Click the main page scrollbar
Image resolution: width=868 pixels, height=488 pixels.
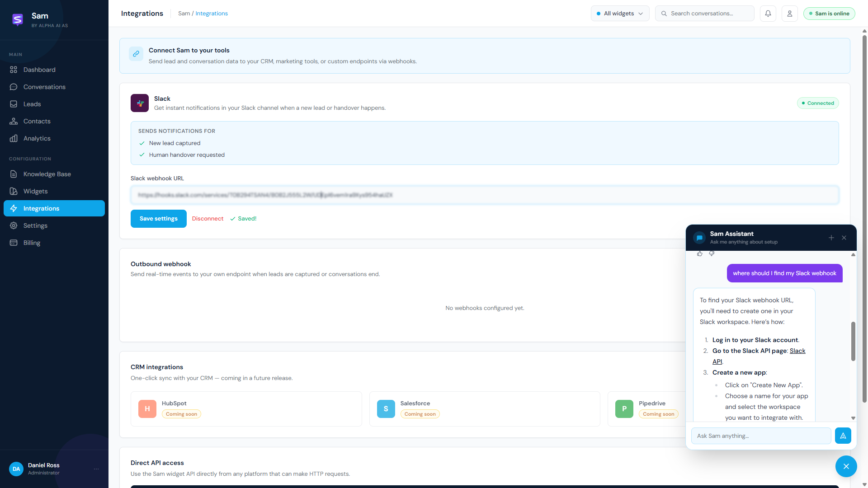coord(864,218)
